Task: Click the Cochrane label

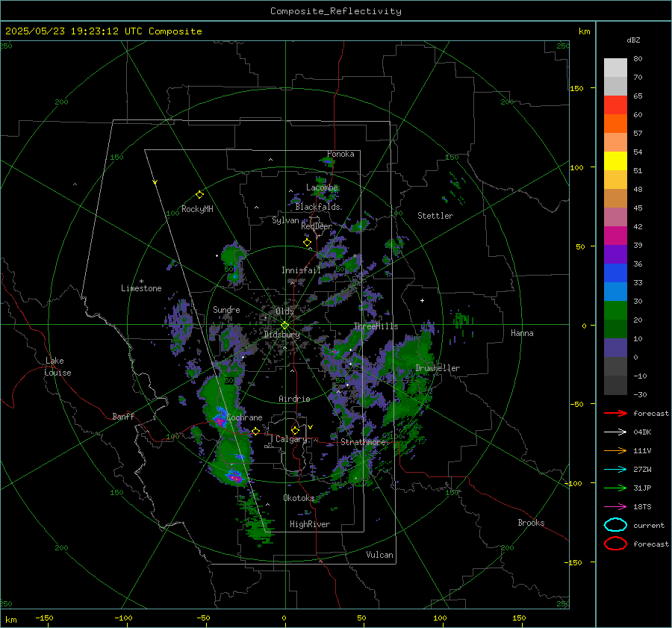Action: point(244,417)
